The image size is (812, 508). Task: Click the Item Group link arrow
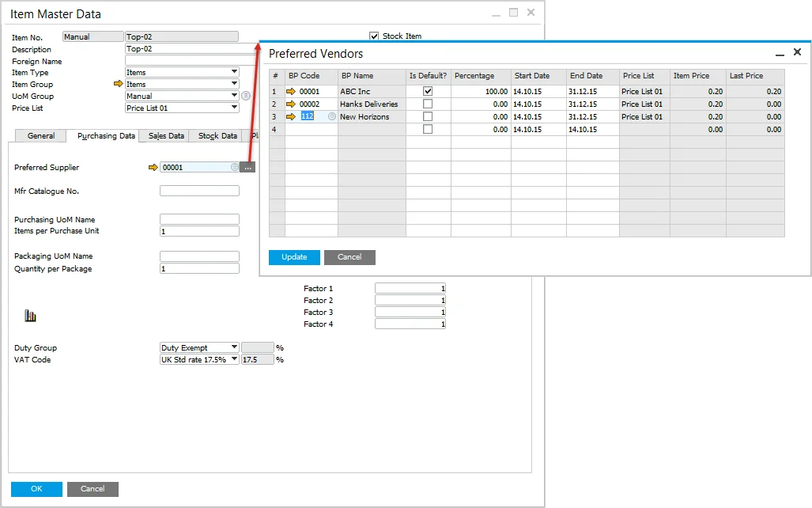coord(119,85)
